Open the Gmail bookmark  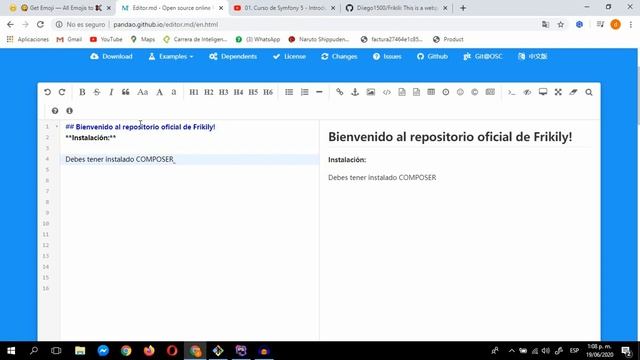click(x=69, y=39)
